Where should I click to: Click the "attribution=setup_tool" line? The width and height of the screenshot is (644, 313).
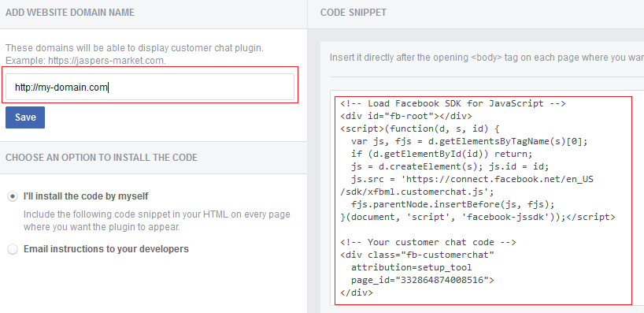tap(412, 268)
